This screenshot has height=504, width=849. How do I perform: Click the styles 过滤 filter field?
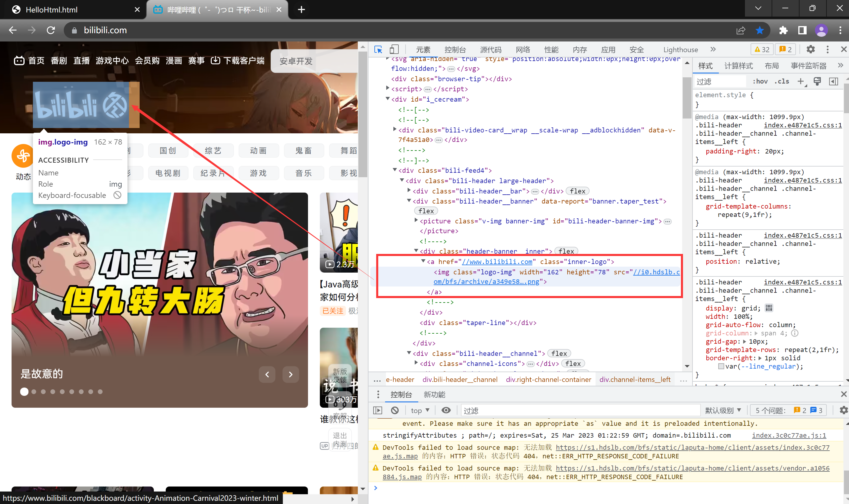(x=720, y=81)
